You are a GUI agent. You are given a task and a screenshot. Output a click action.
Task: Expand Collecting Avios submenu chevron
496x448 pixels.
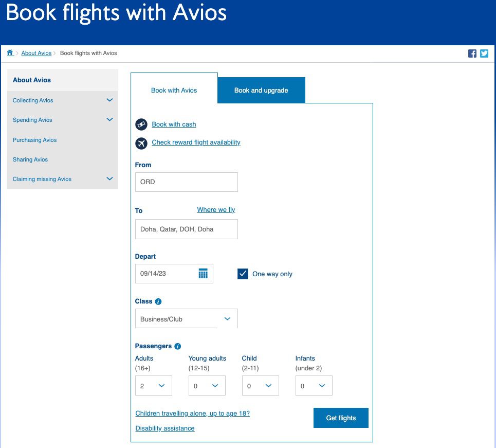(x=109, y=100)
